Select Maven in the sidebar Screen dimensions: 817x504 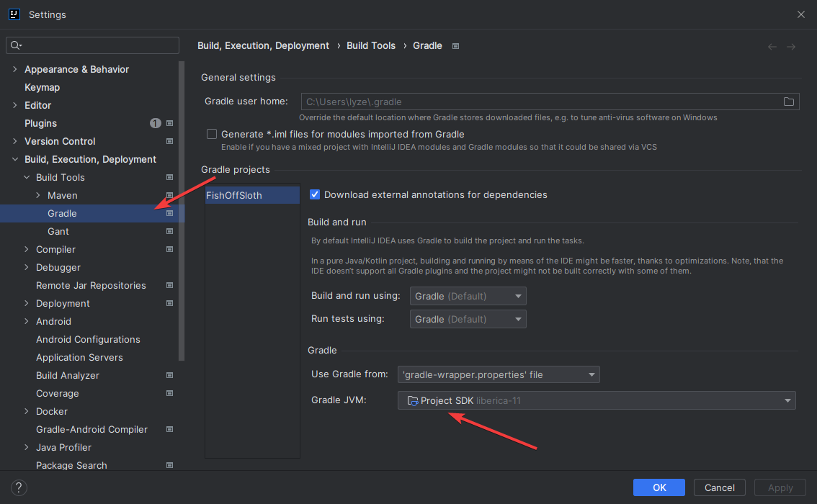[x=61, y=195]
